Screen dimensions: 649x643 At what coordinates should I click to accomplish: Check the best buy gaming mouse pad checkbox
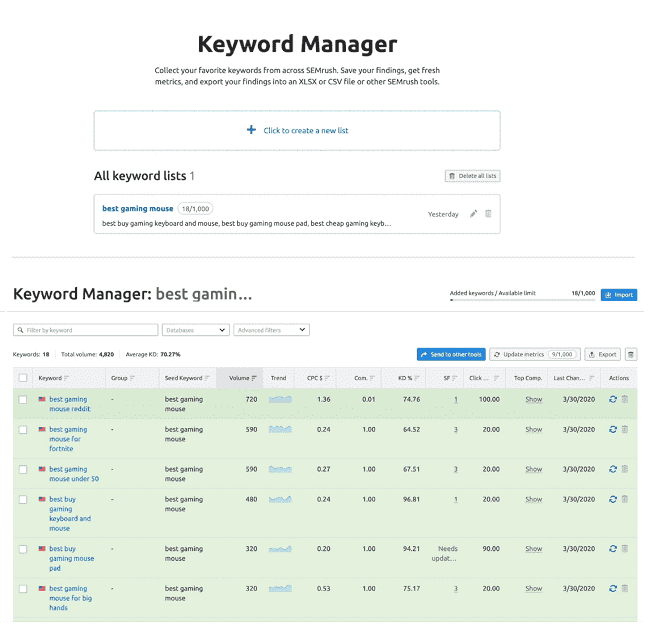23,549
